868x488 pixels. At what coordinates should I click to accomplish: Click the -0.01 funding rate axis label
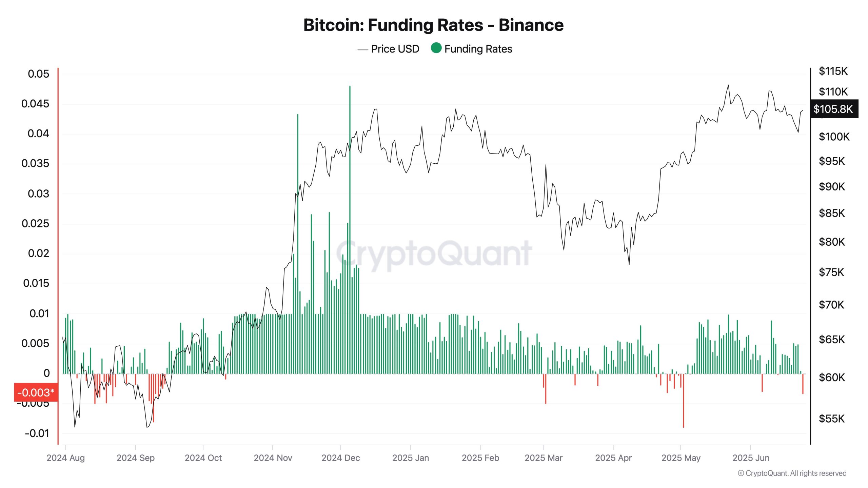pos(37,433)
